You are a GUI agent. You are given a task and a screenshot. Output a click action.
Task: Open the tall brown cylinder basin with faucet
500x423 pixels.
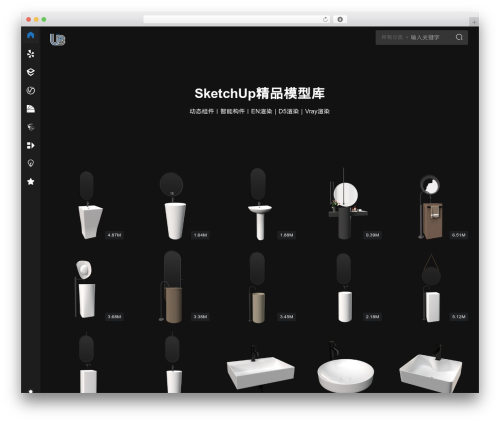point(171,287)
